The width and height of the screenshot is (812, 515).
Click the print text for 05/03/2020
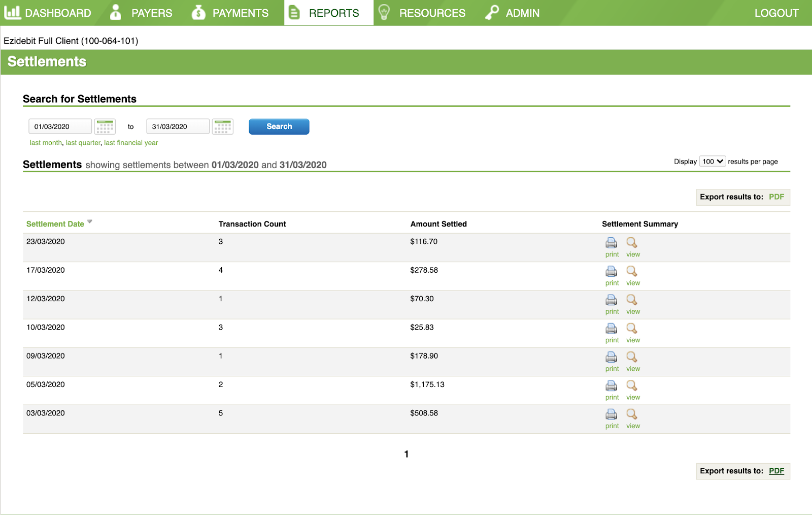[x=612, y=398]
